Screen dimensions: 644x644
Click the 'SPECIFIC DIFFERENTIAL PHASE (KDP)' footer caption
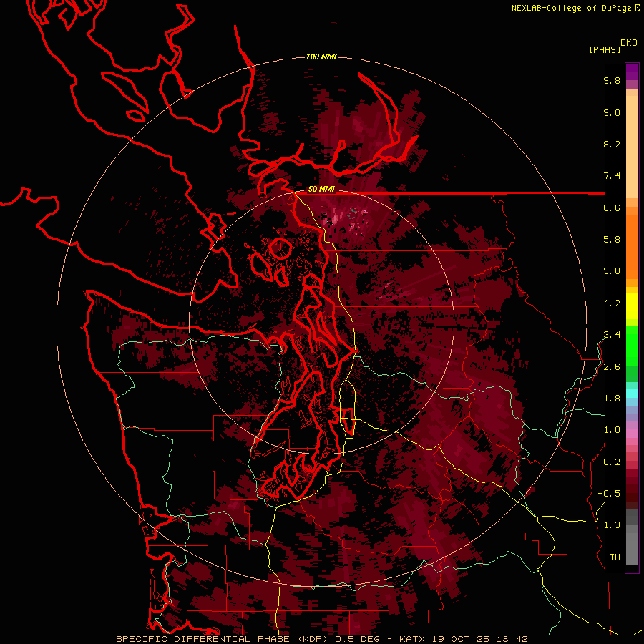[223, 639]
